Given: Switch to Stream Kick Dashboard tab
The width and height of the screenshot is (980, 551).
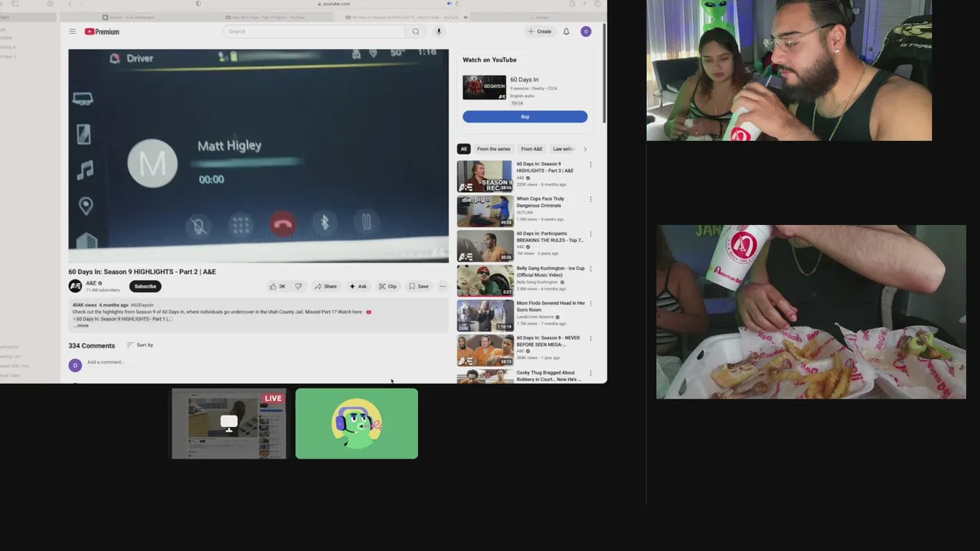Looking at the screenshot, I should (x=127, y=17).
